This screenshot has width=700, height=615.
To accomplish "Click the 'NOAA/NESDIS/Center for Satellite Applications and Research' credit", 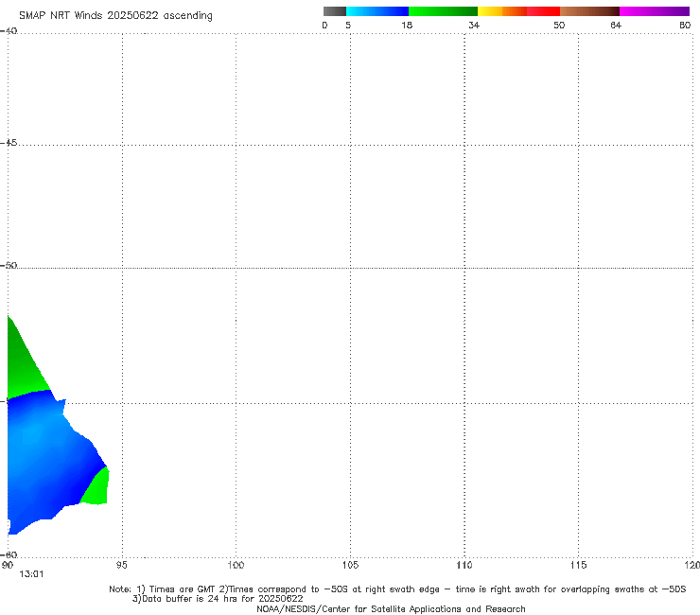I will coord(391,609).
